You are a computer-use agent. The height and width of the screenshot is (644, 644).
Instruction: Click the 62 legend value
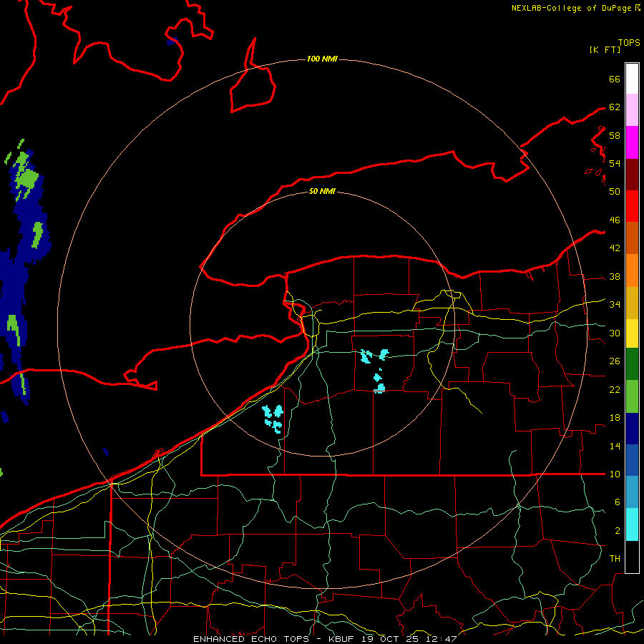(615, 107)
